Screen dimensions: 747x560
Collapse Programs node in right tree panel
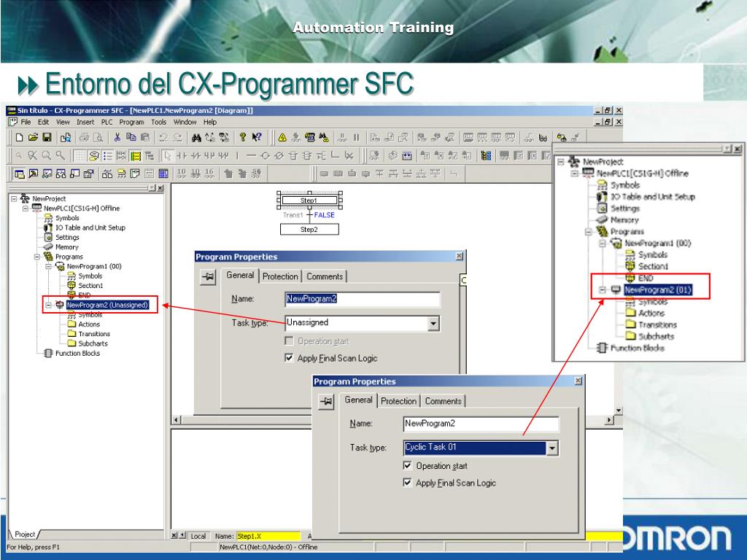[589, 231]
